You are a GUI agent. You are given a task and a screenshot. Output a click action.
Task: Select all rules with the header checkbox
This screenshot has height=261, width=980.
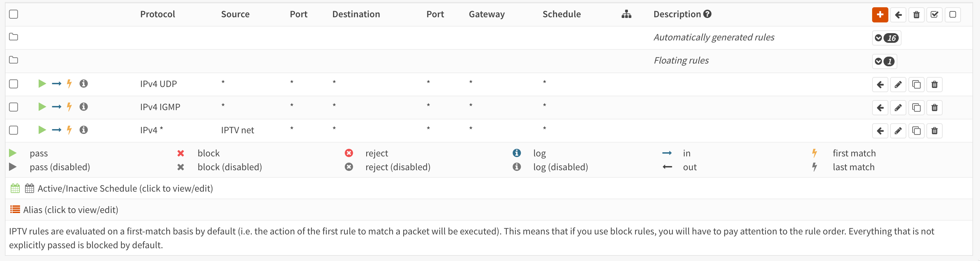tap(14, 14)
